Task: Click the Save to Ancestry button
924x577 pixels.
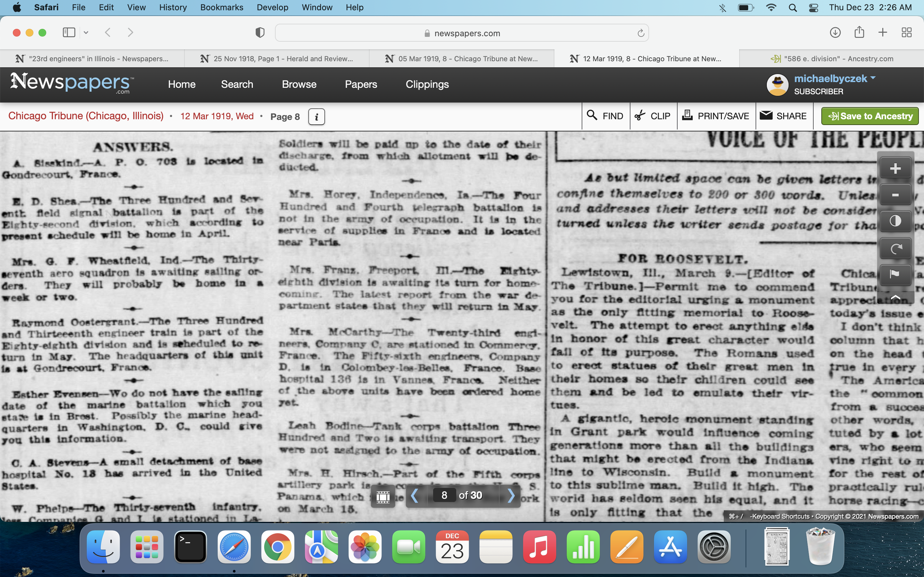Action: tap(870, 116)
